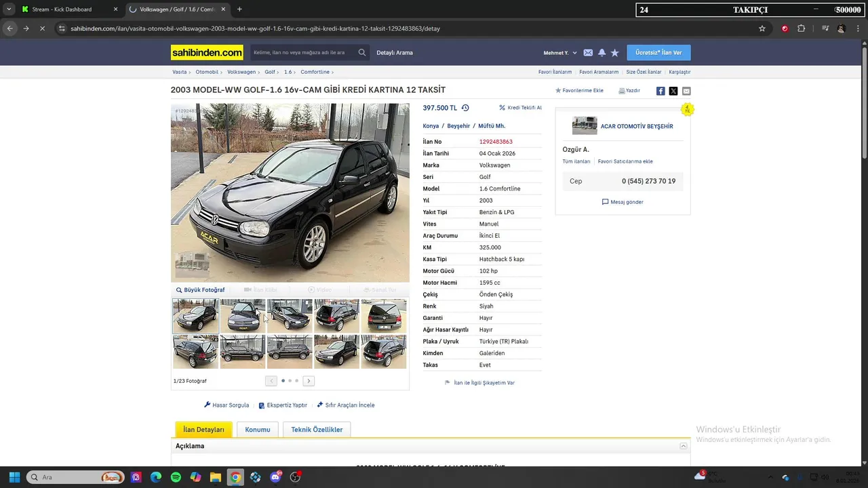The image size is (868, 488).
Task: Open a new browser tab
Action: (x=239, y=9)
